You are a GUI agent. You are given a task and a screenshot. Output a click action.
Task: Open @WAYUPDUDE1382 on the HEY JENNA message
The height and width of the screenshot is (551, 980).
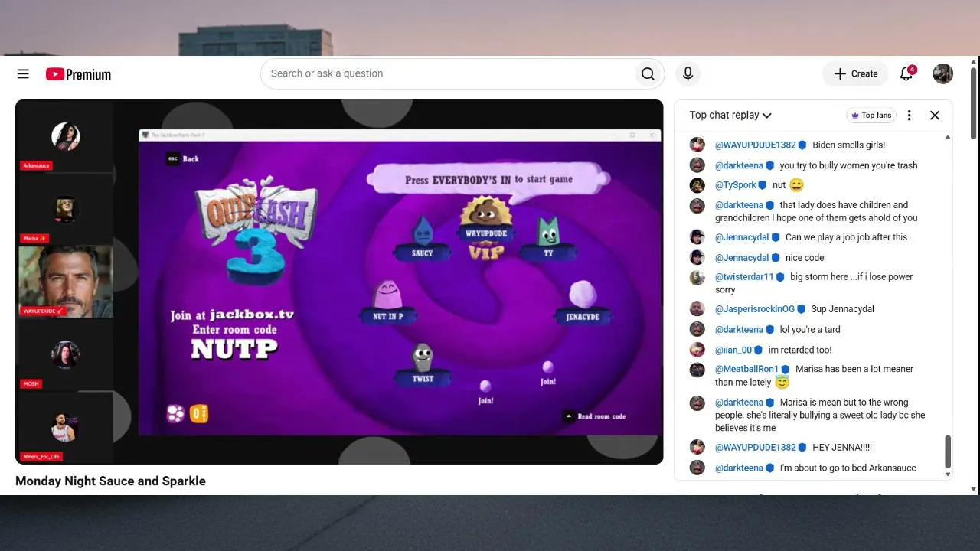click(x=756, y=448)
